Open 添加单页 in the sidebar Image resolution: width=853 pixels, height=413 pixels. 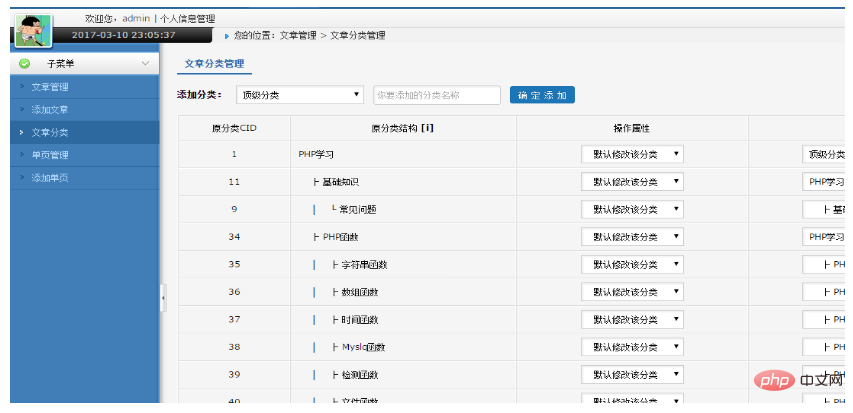[x=50, y=178]
